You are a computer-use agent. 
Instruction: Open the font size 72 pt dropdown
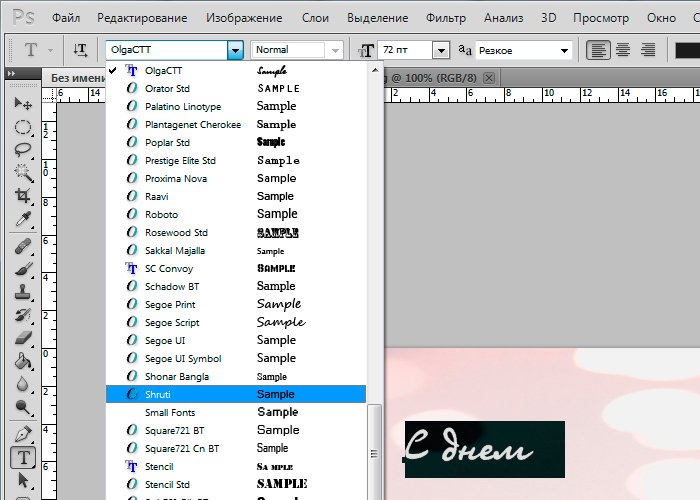(x=441, y=50)
